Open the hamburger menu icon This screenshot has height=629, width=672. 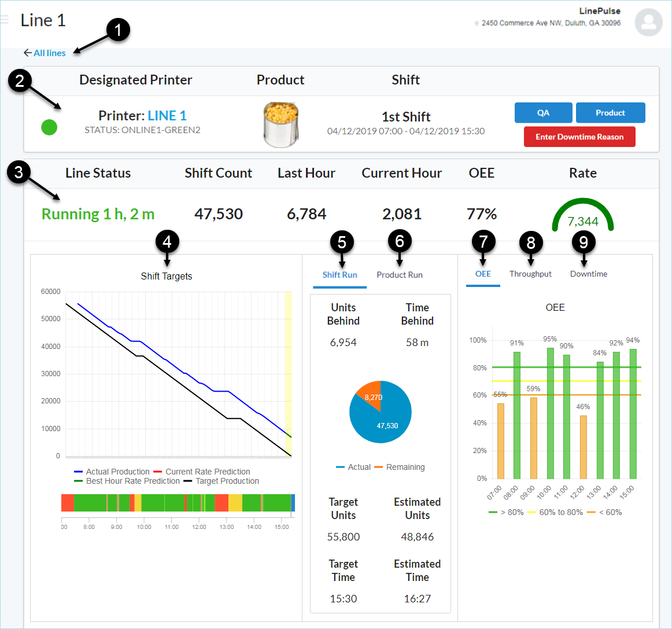[x=5, y=20]
